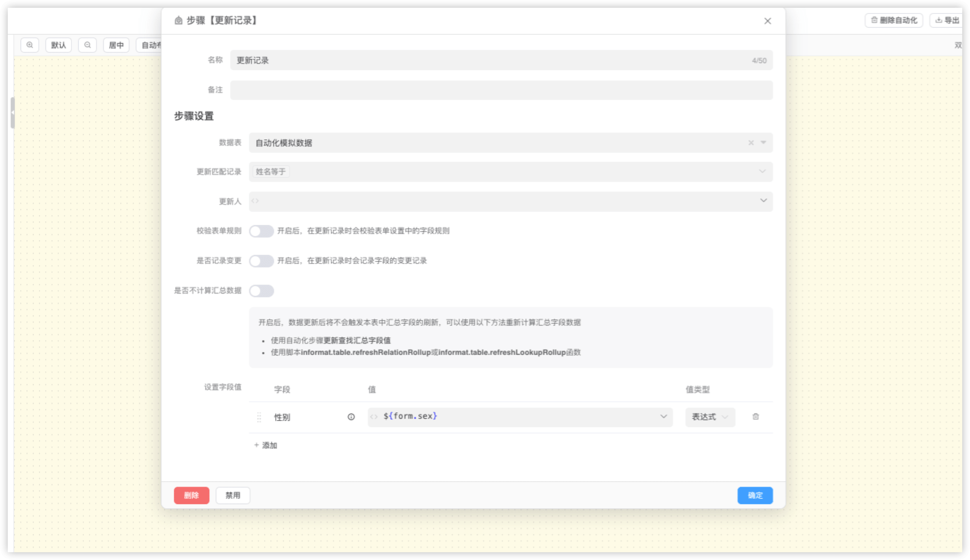Click the 默认 zoom toolbar button
The image size is (970, 560).
(x=58, y=45)
